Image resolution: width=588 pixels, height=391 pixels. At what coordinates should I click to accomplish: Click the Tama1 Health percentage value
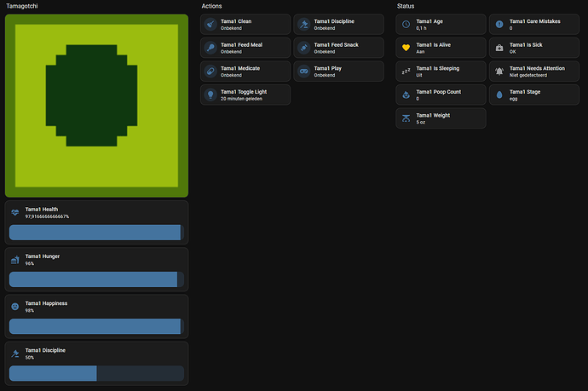pos(47,216)
